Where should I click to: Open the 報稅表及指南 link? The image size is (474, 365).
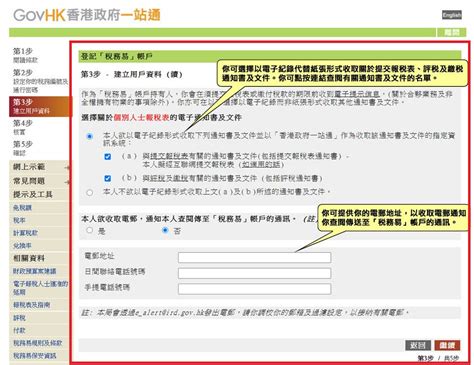[x=32, y=305]
